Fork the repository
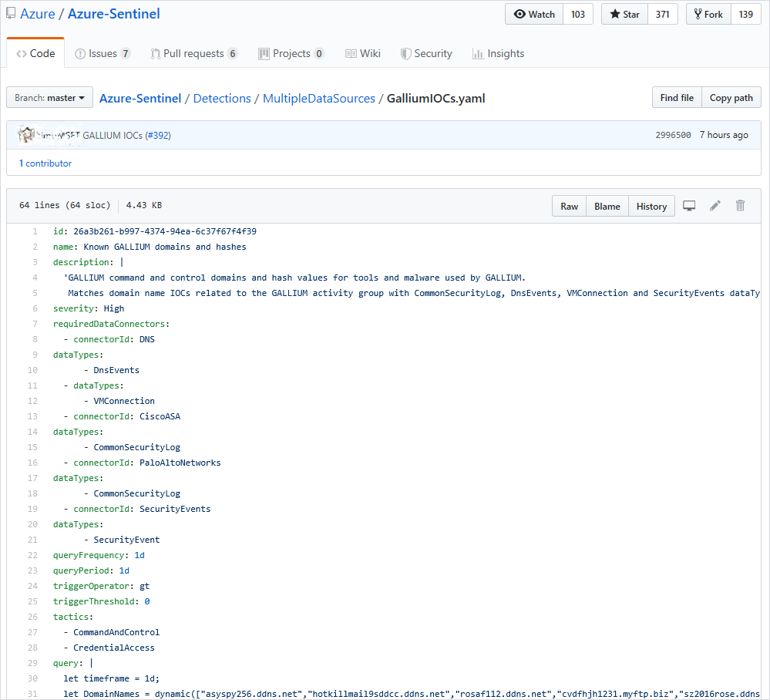 [708, 15]
